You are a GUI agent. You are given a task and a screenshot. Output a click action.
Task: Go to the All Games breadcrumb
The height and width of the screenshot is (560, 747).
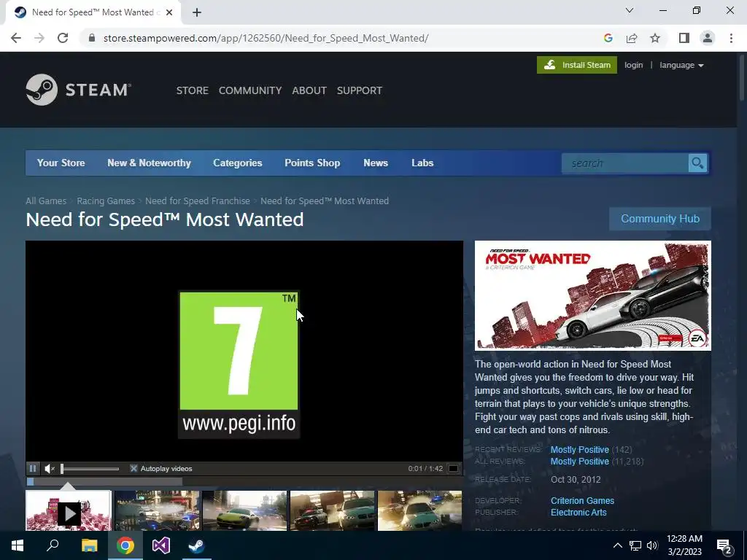coord(46,201)
